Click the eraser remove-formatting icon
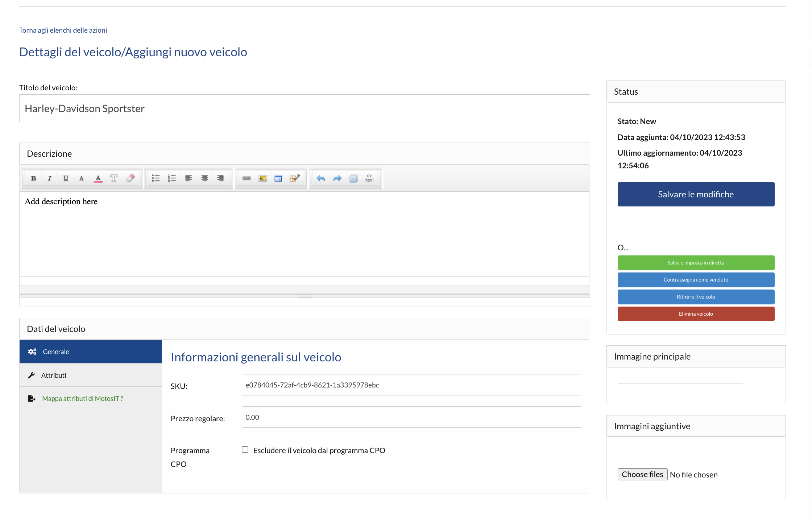Screen dimensions: 812x521 coord(130,178)
